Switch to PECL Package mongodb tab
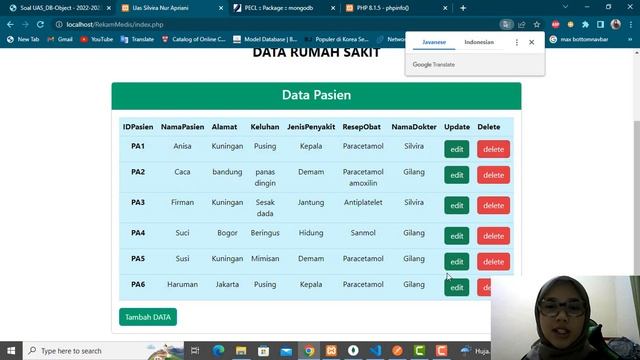640x360 pixels. (x=284, y=8)
